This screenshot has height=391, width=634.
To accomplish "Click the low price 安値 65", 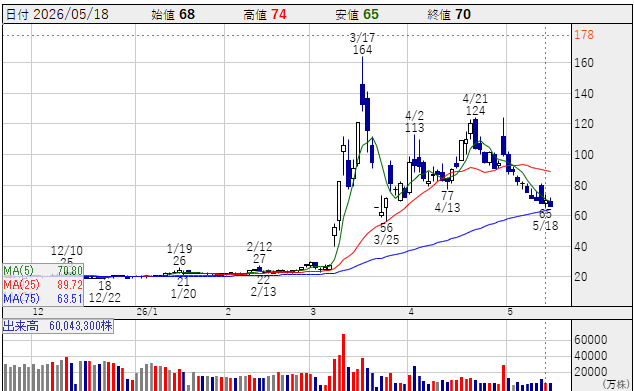I will [x=357, y=15].
